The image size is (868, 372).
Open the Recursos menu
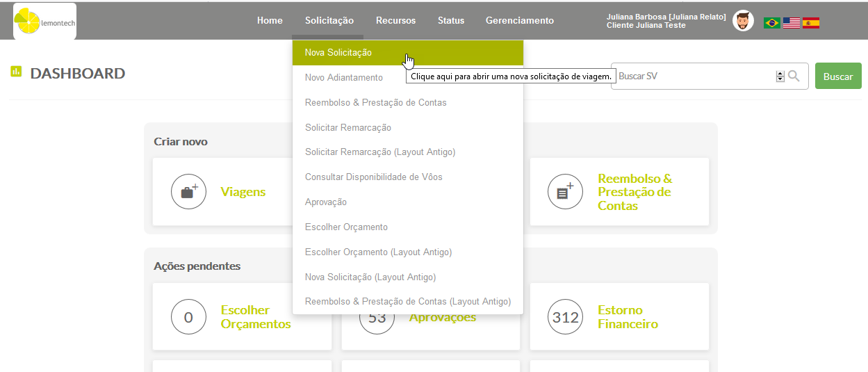(395, 20)
